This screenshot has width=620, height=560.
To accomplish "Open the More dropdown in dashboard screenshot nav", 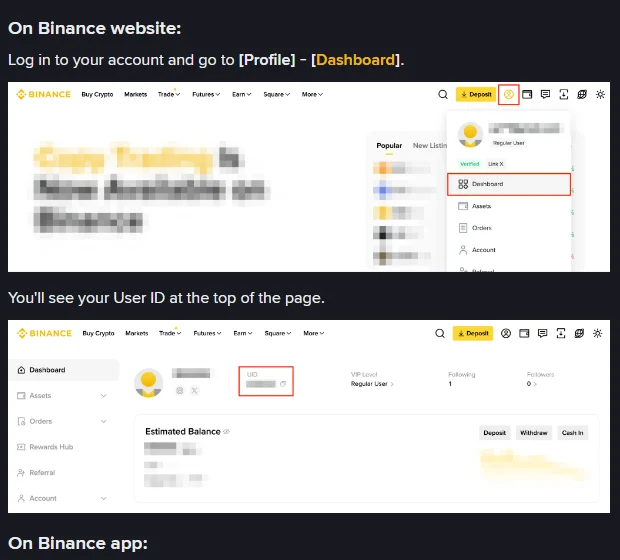I will 314,333.
